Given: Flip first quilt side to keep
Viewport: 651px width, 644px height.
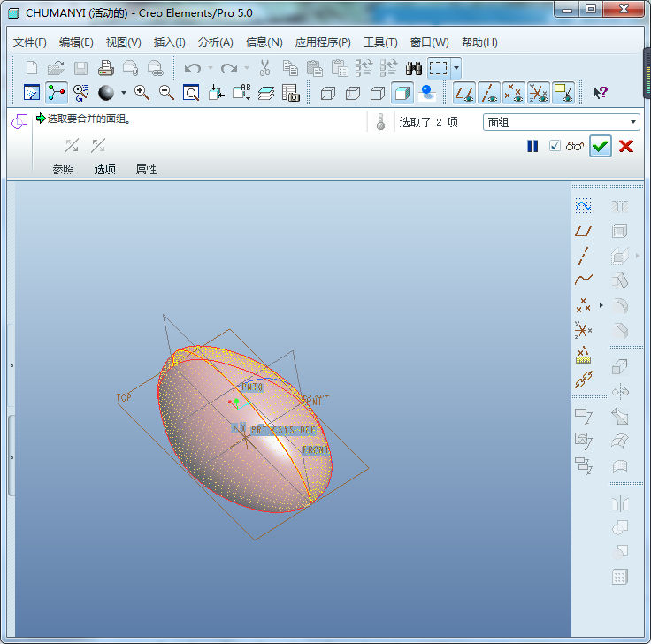Looking at the screenshot, I should [x=72, y=146].
